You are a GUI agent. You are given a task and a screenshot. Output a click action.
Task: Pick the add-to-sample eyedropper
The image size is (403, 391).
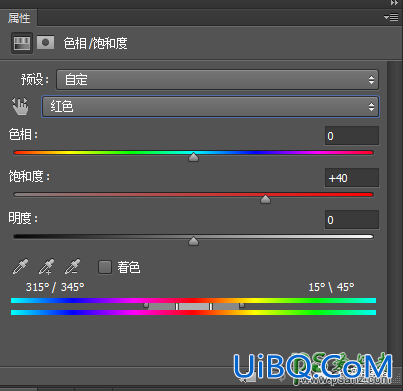point(46,267)
